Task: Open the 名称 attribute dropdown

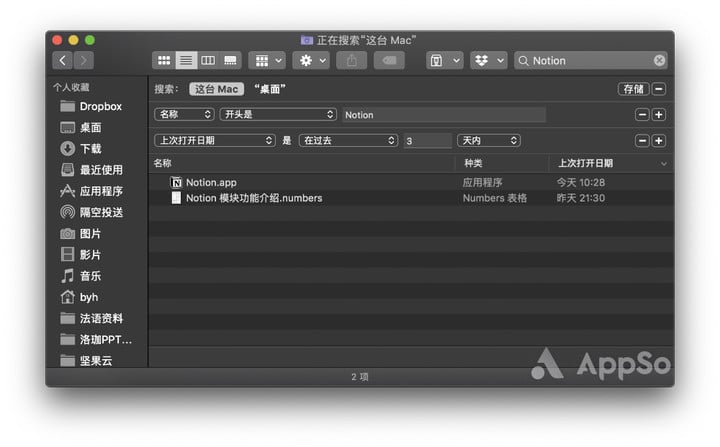Action: tap(184, 114)
